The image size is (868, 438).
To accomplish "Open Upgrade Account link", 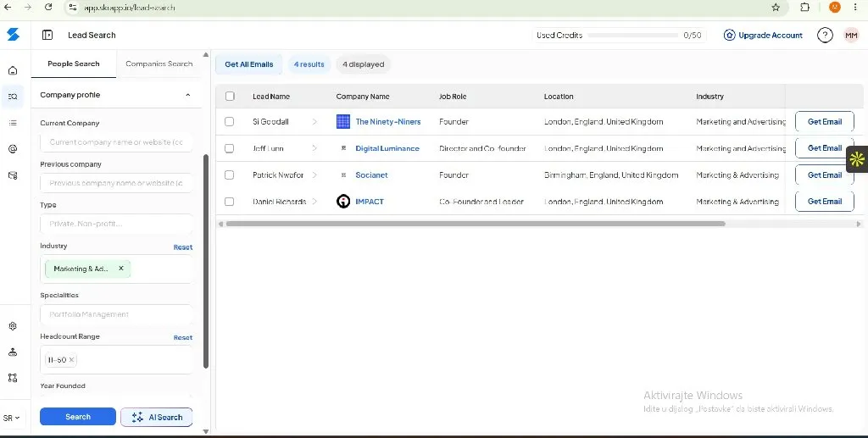I will (x=770, y=36).
